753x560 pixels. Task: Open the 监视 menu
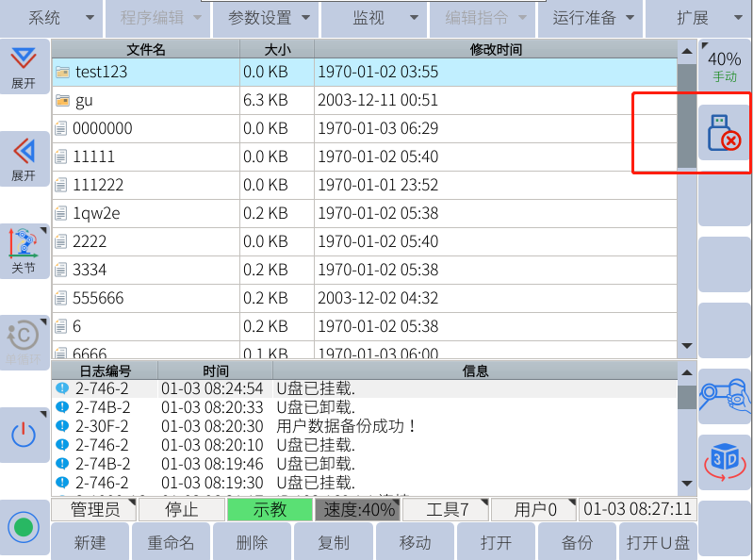pos(375,17)
